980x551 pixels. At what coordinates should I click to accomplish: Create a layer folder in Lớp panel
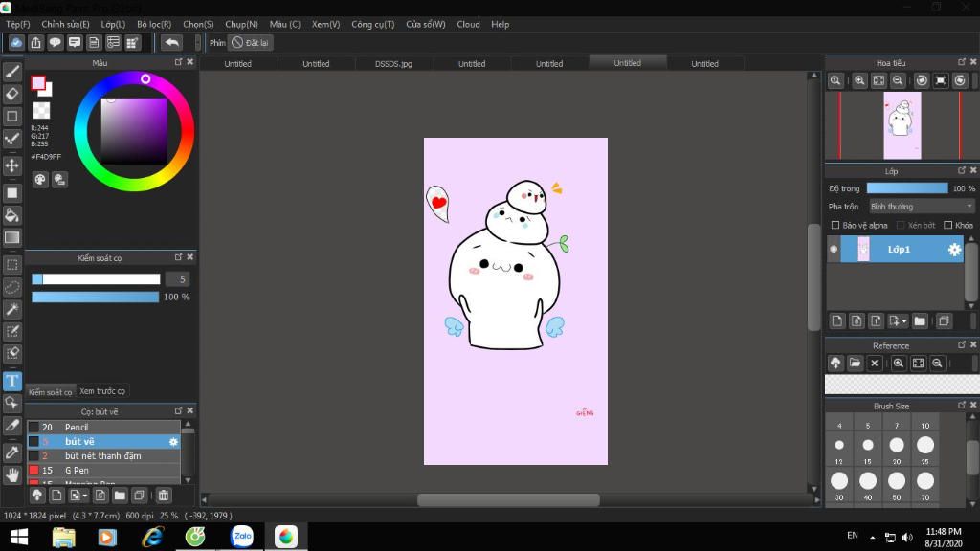[920, 321]
